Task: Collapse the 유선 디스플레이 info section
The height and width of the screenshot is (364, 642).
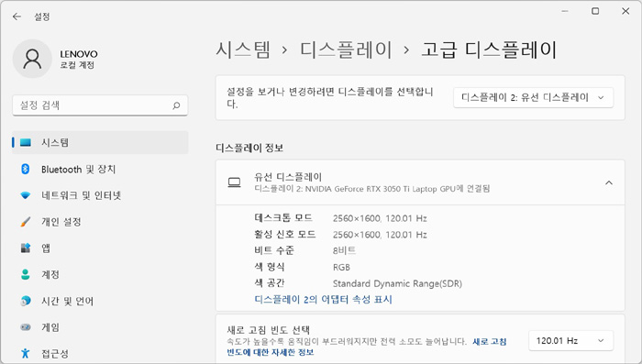Action: pos(609,182)
